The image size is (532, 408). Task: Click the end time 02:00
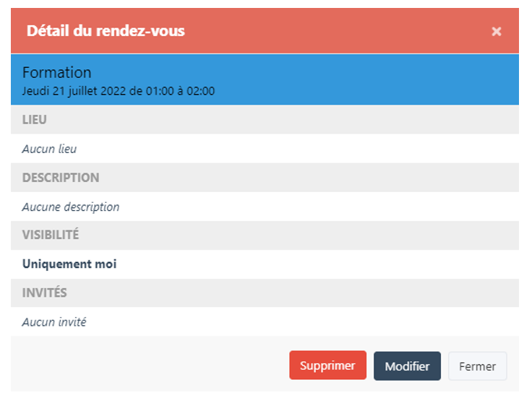(x=201, y=92)
